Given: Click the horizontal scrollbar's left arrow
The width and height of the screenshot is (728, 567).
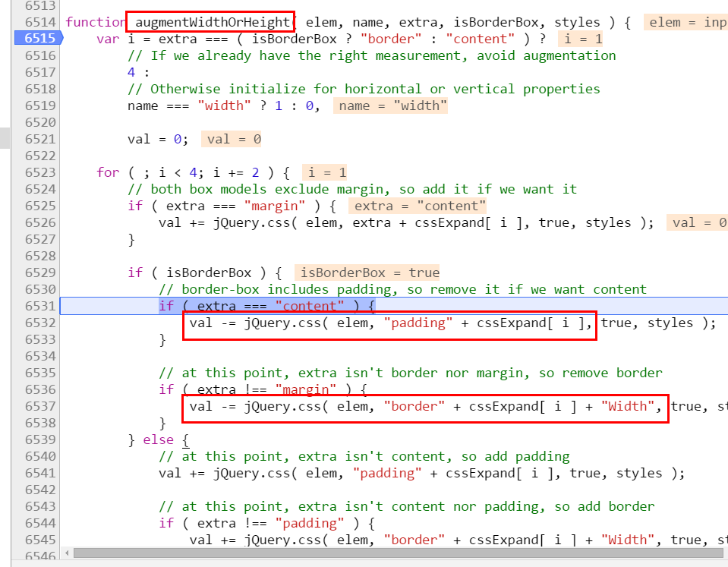Looking at the screenshot, I should tap(68, 553).
